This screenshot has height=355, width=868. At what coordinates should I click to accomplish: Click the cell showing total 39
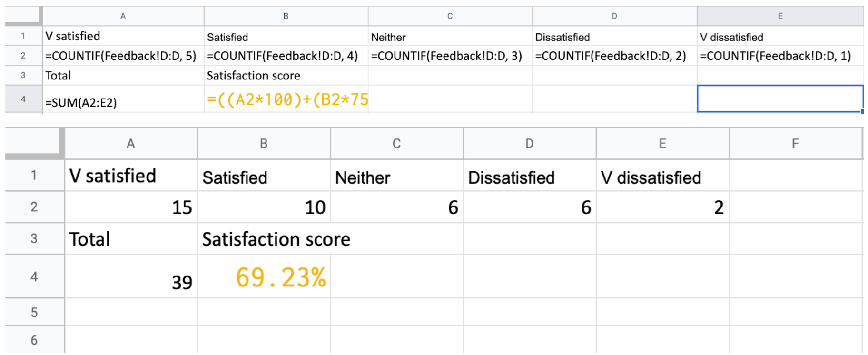pos(131,277)
